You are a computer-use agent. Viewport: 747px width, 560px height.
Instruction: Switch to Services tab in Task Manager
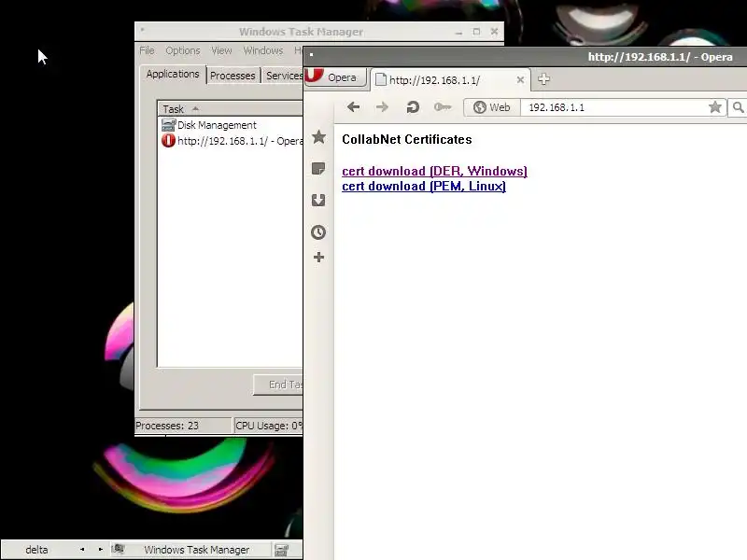284,76
